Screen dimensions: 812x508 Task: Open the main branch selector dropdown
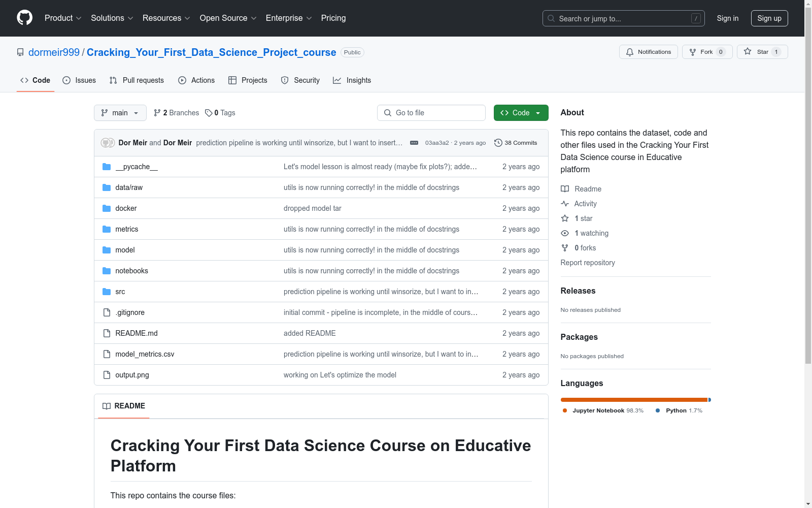tap(120, 113)
